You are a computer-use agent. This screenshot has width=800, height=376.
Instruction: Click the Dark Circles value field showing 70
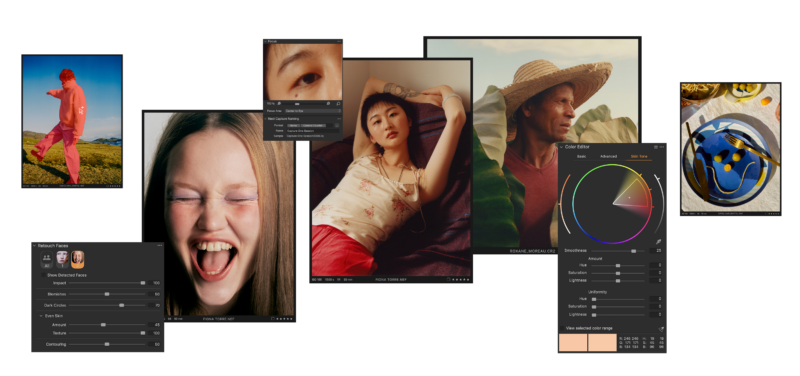[x=155, y=305]
